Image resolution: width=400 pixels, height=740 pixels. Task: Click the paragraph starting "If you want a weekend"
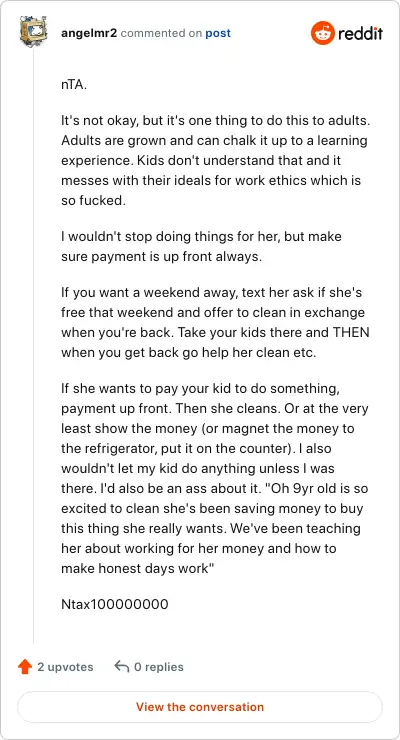(x=215, y=323)
